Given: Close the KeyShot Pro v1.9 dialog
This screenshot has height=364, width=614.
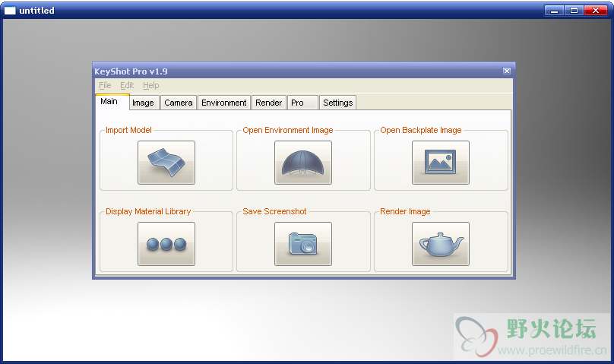Looking at the screenshot, I should (x=507, y=71).
